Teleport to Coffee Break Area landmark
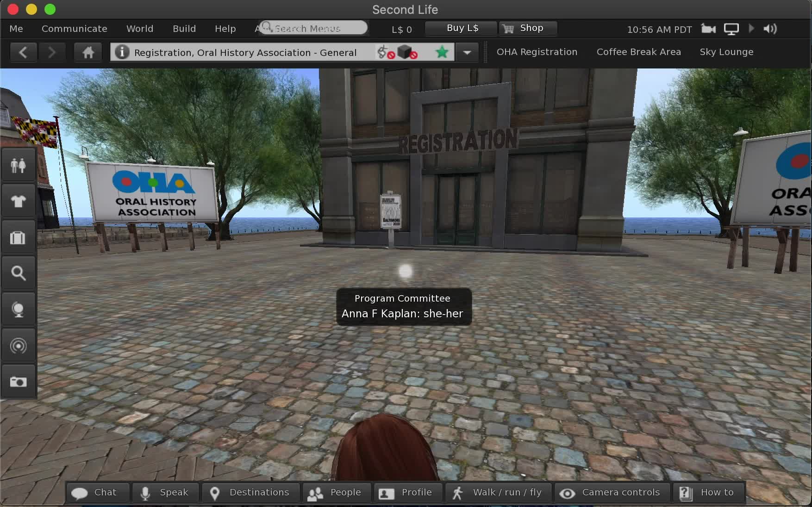812x507 pixels. click(x=639, y=52)
